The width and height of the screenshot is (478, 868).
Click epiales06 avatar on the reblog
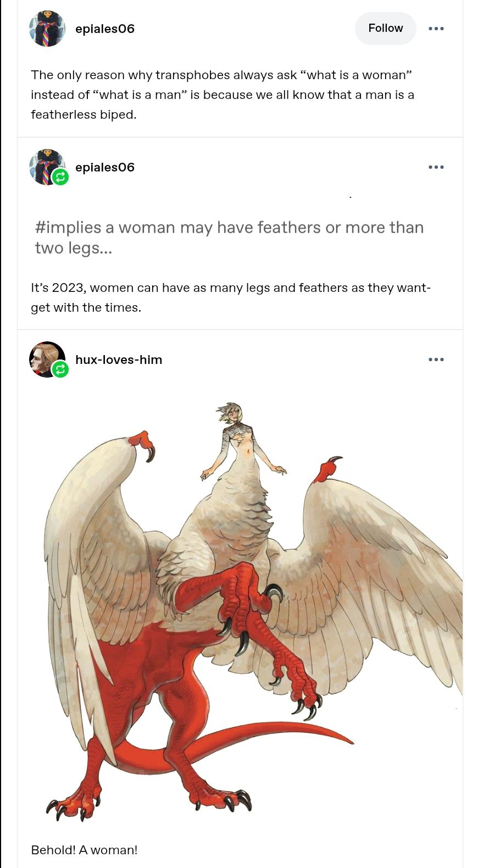(x=46, y=166)
